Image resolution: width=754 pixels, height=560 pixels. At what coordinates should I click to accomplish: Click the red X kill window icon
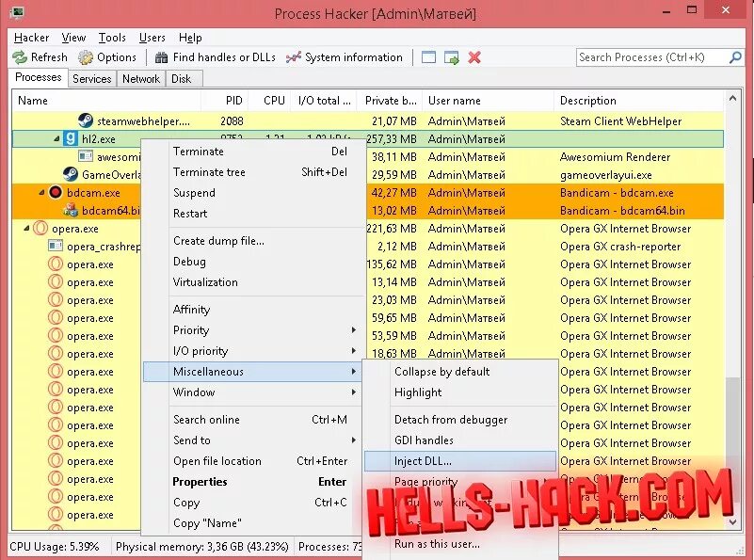pyautogui.click(x=474, y=57)
